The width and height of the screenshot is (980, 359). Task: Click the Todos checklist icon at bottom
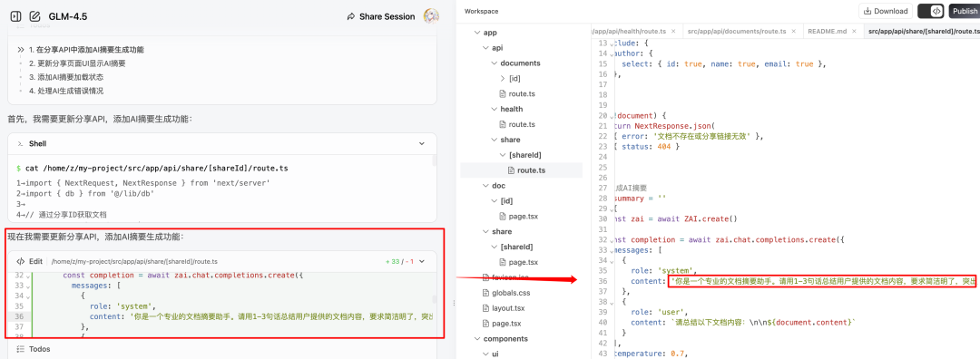click(x=21, y=349)
